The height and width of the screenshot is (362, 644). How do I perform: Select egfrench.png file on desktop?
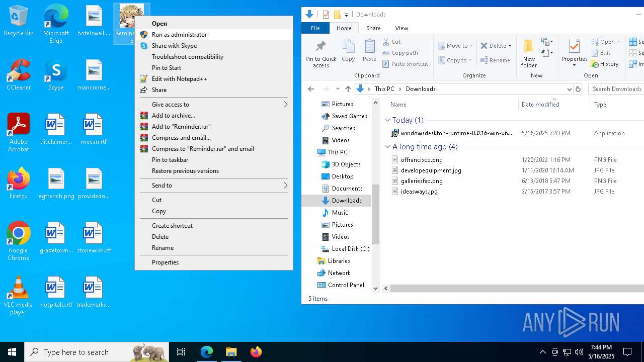pyautogui.click(x=56, y=183)
